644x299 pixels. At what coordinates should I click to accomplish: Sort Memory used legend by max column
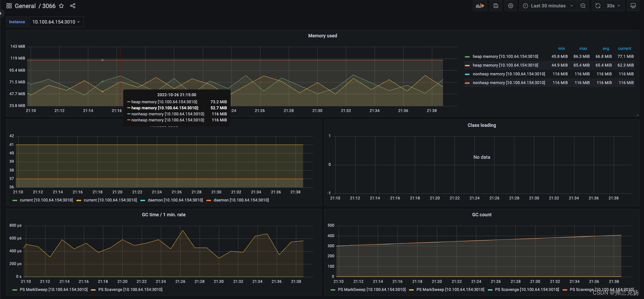click(x=583, y=48)
